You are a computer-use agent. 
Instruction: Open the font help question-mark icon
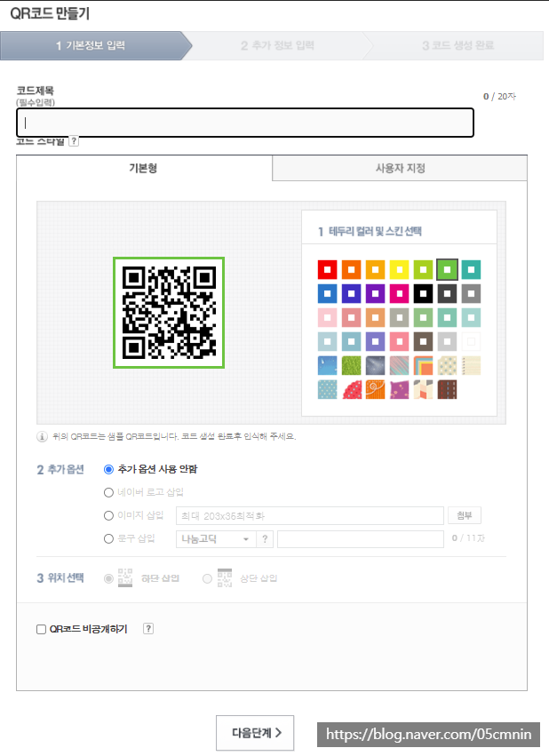265,539
